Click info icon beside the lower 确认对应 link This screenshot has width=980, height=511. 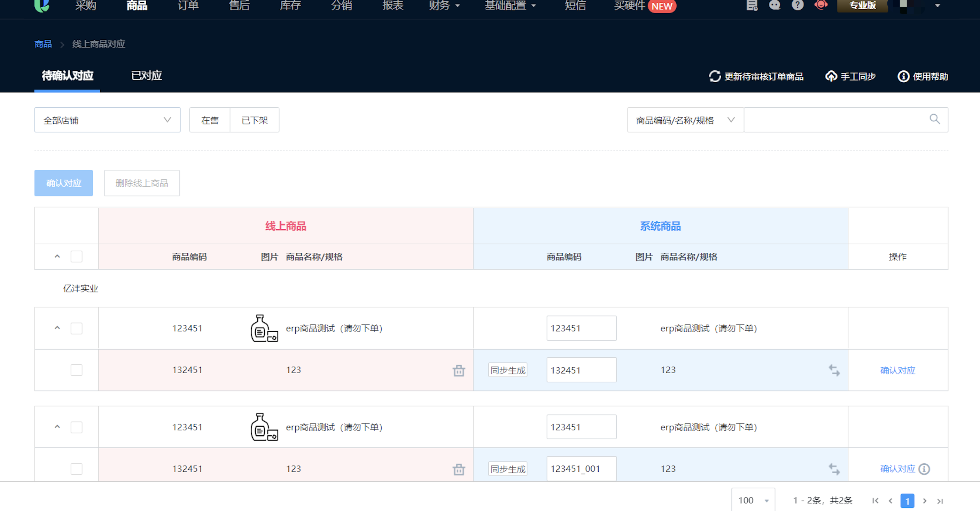pyautogui.click(x=924, y=469)
